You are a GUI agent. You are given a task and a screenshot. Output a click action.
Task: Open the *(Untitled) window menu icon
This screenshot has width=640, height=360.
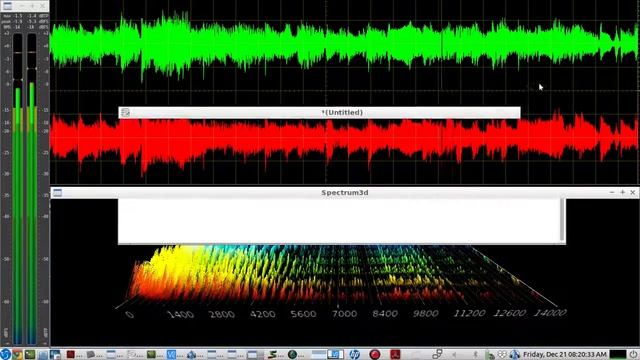(125, 113)
